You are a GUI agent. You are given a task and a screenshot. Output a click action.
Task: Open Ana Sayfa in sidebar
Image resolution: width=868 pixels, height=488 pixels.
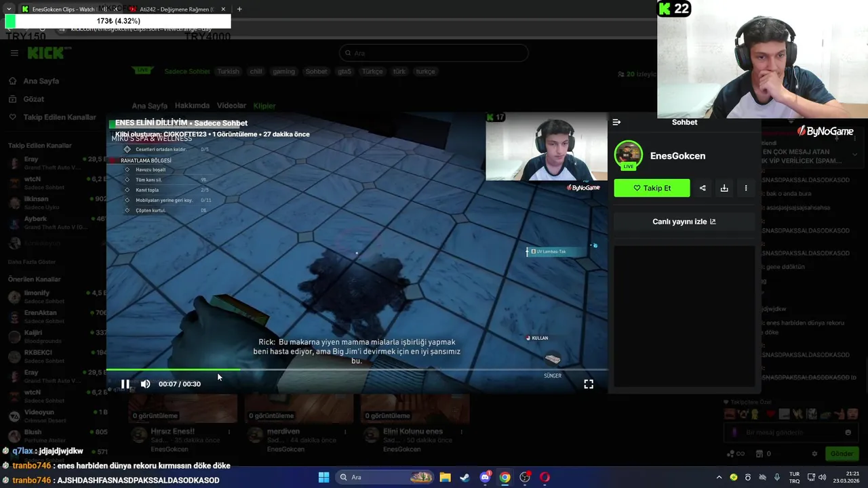[x=41, y=81]
